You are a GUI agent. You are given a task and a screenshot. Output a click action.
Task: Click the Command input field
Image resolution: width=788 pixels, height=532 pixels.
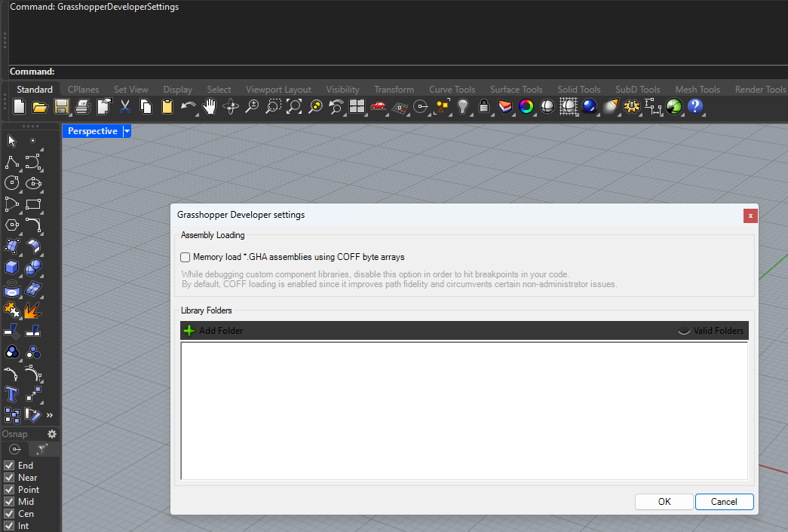pyautogui.click(x=421, y=72)
